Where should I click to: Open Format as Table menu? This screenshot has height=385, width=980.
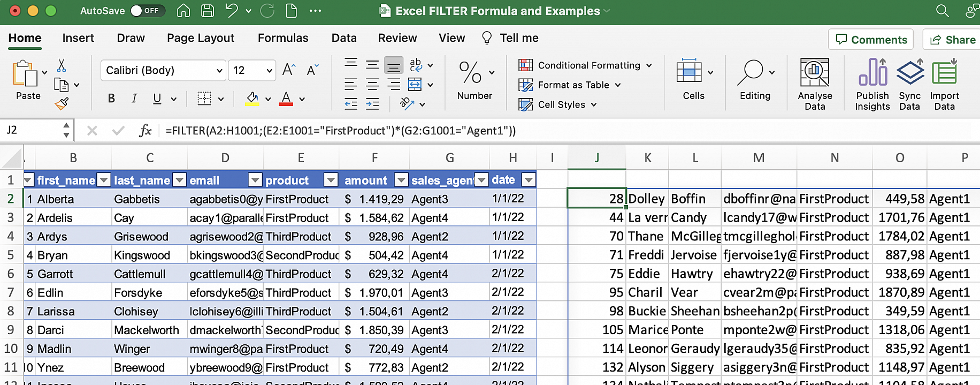point(570,85)
